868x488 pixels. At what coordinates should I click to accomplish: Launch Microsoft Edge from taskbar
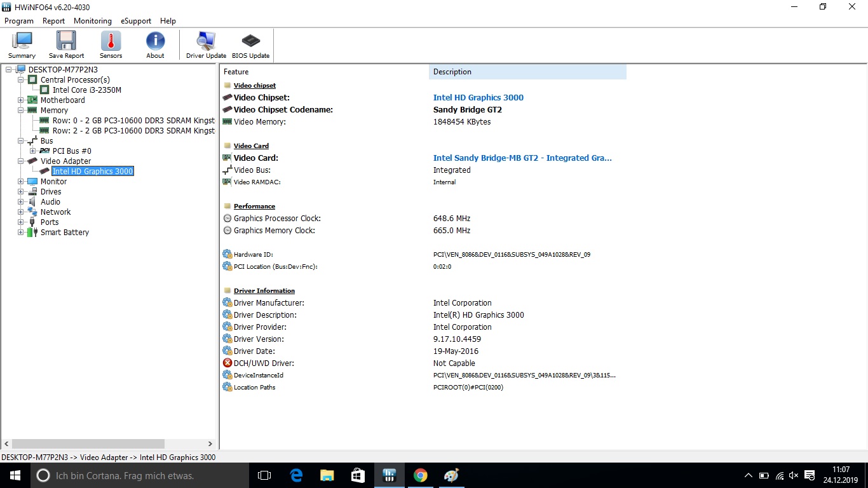coord(296,475)
